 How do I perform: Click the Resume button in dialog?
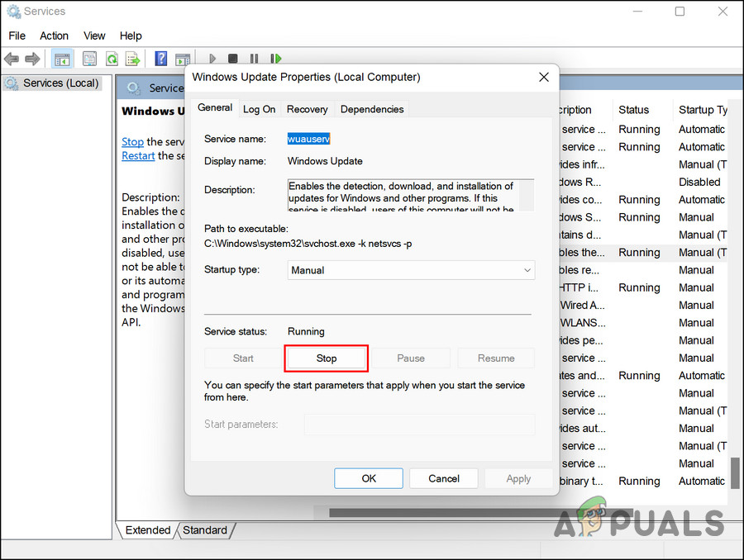(x=496, y=358)
